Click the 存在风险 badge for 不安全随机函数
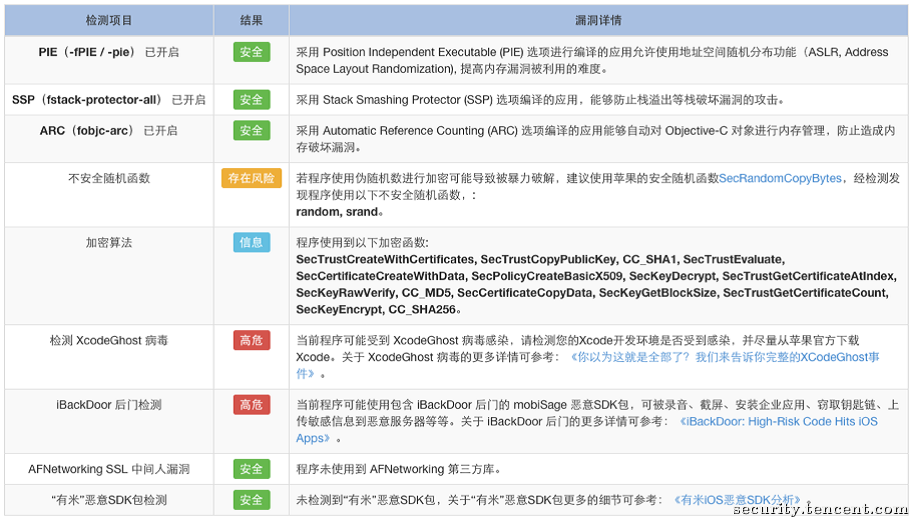This screenshot has width=912, height=520. click(251, 178)
